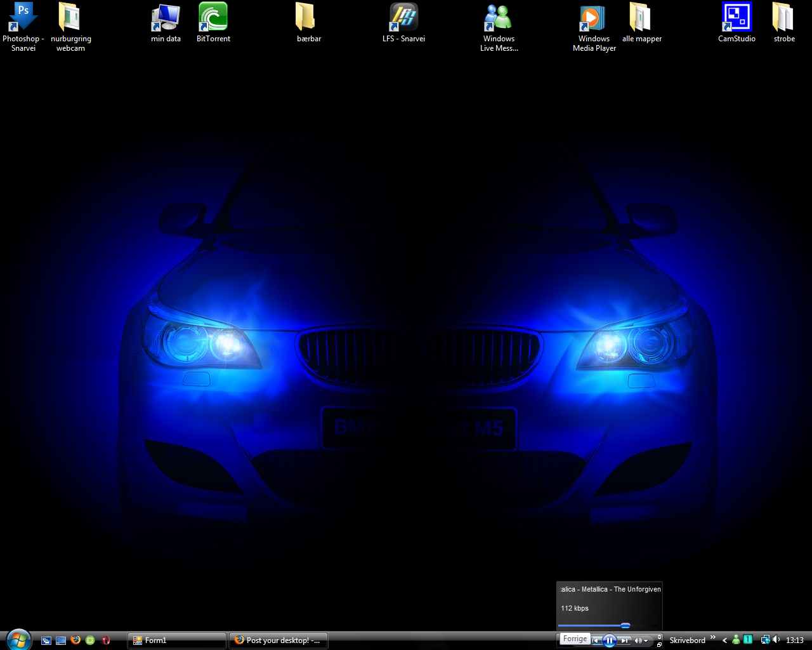The image size is (812, 650).
Task: Click the Skrivebord toolbar label
Action: coord(688,640)
